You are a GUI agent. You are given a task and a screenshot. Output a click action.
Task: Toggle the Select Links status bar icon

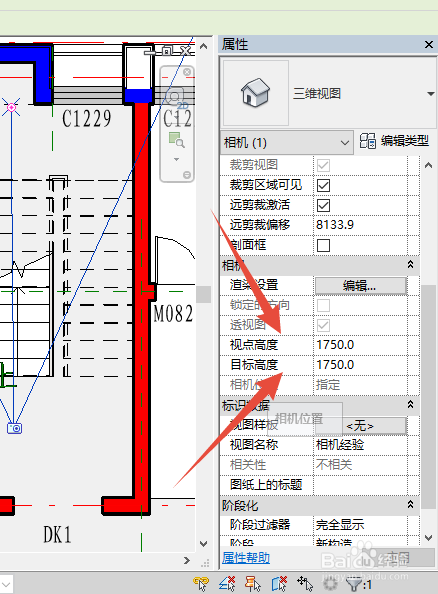201,584
